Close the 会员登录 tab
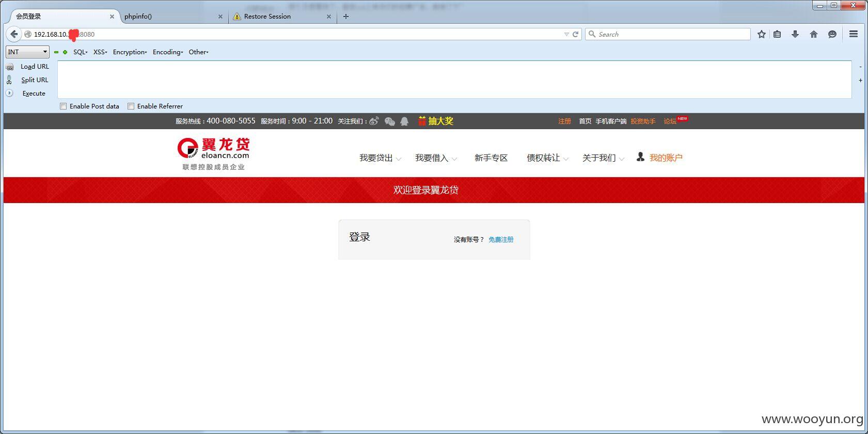 112,17
